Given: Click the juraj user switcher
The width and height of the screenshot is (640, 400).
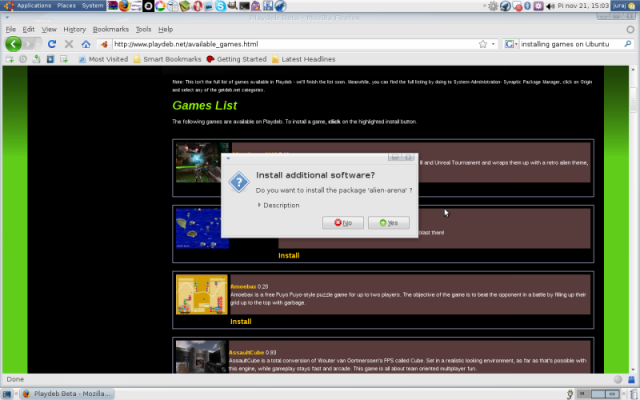Looking at the screenshot, I should [x=624, y=6].
